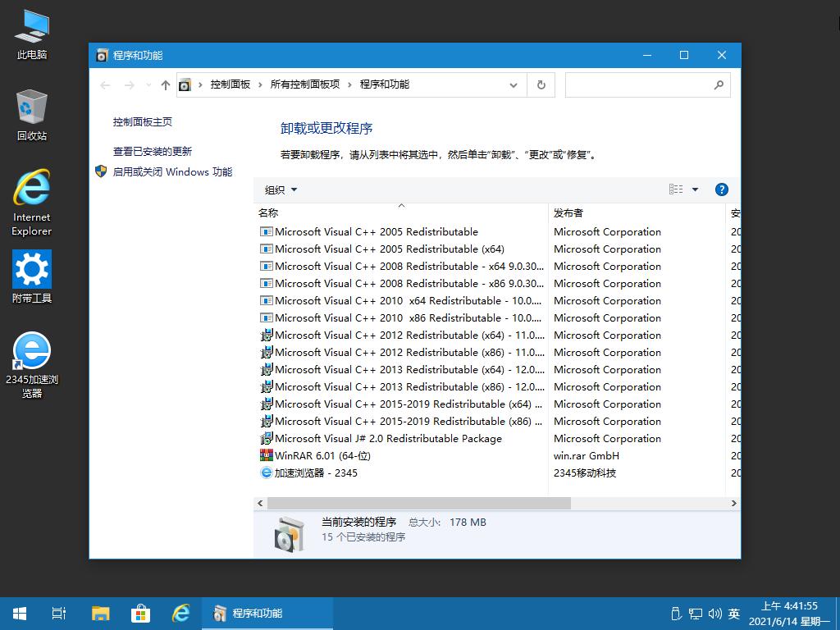Minimize the 程序和功能 window
Image resolution: width=840 pixels, height=630 pixels.
[647, 55]
